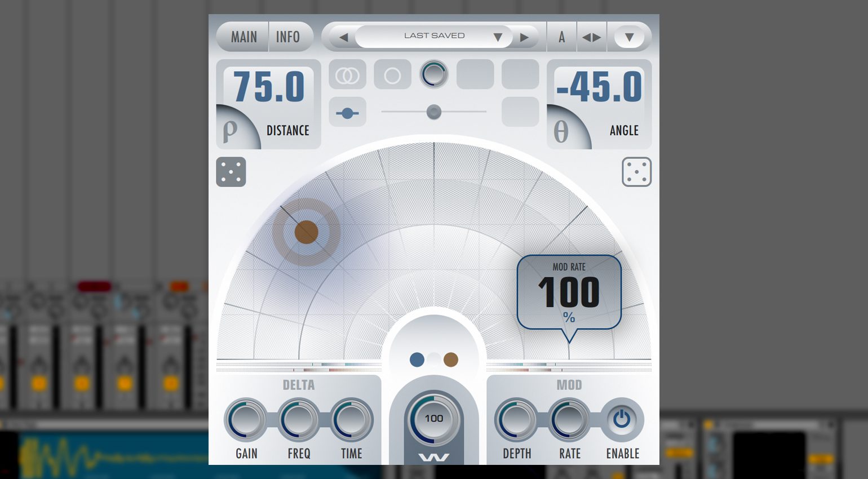Click the brown source dot on polar grid

(307, 232)
